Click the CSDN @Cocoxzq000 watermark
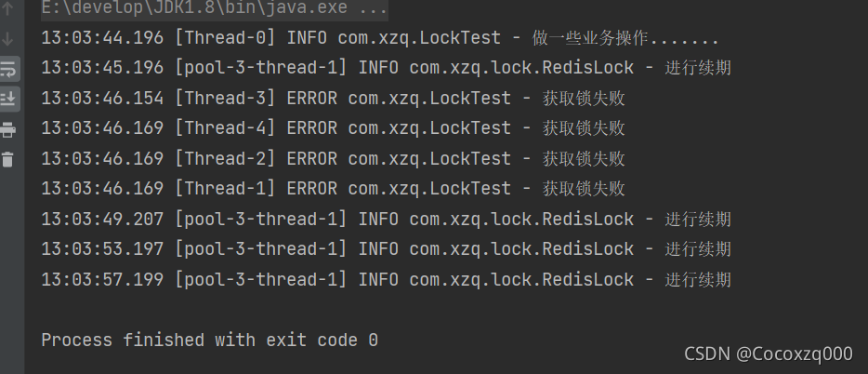The height and width of the screenshot is (374, 868). (x=769, y=354)
